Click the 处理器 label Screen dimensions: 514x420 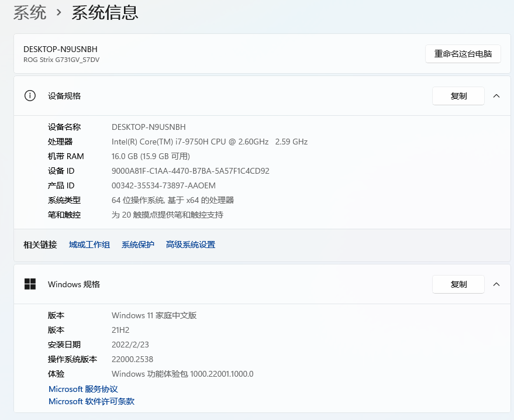(x=60, y=142)
